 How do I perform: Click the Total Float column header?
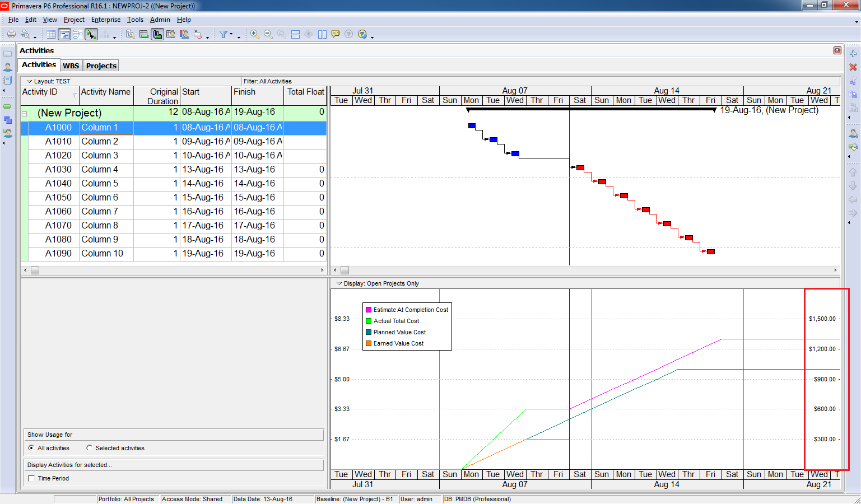tap(305, 96)
